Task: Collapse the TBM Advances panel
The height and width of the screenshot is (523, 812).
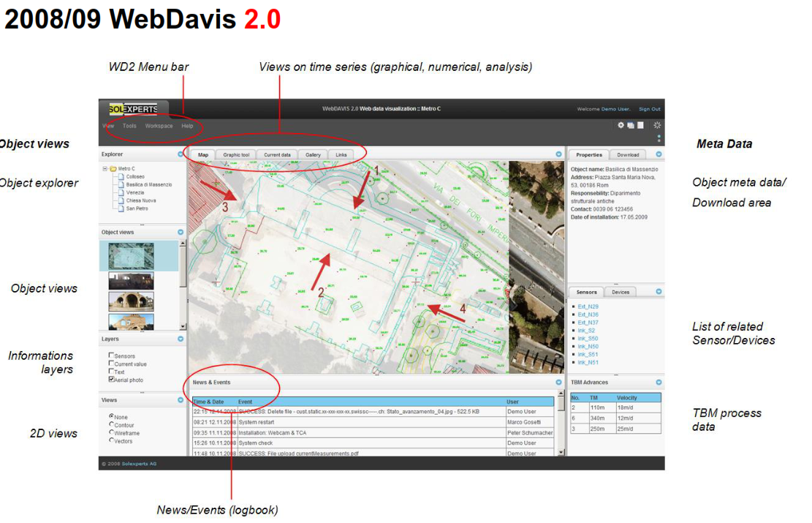Action: [x=659, y=383]
